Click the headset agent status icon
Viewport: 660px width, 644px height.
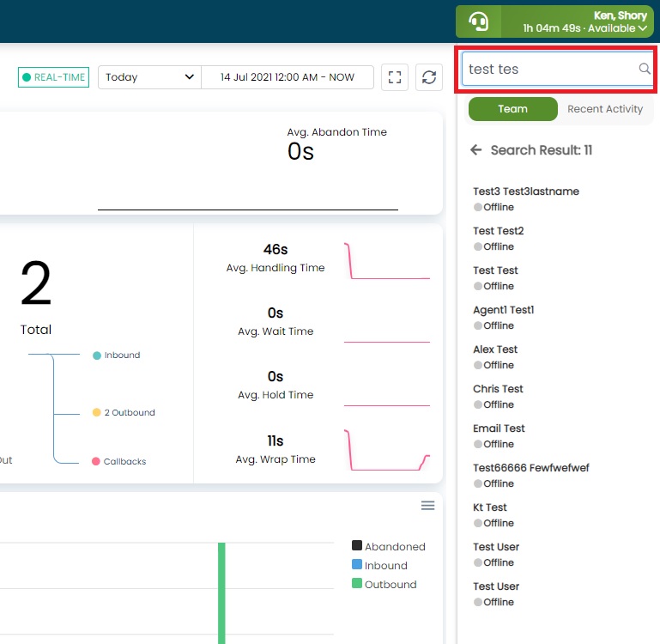[479, 21]
